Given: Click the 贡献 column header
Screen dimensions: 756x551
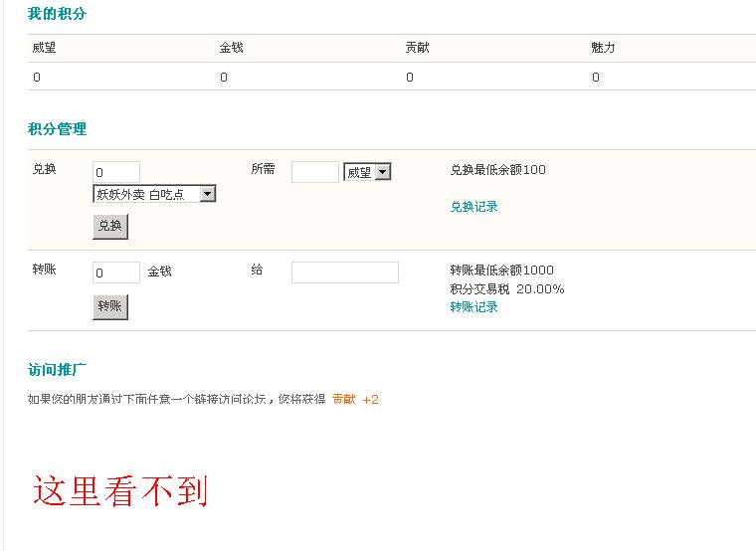Looking at the screenshot, I should 417,48.
